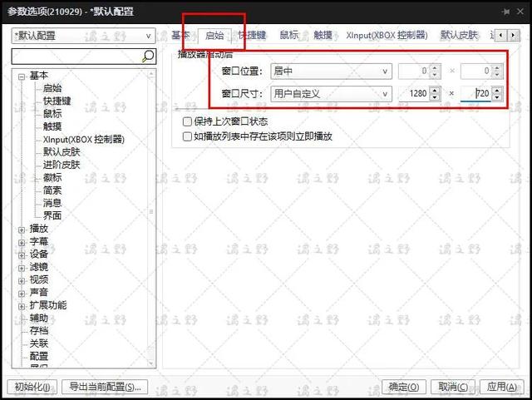Open the 默认皮肤 tab
Screen dimensions: 532x400
click(x=459, y=35)
